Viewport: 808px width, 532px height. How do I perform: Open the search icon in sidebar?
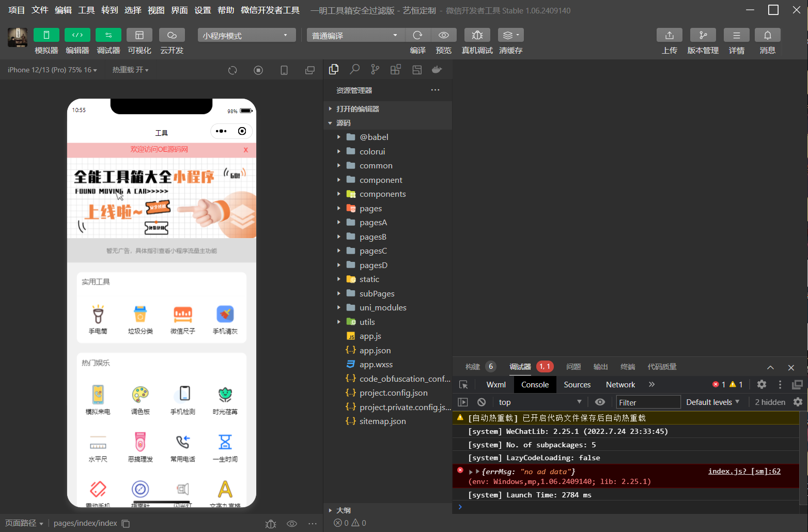(354, 69)
